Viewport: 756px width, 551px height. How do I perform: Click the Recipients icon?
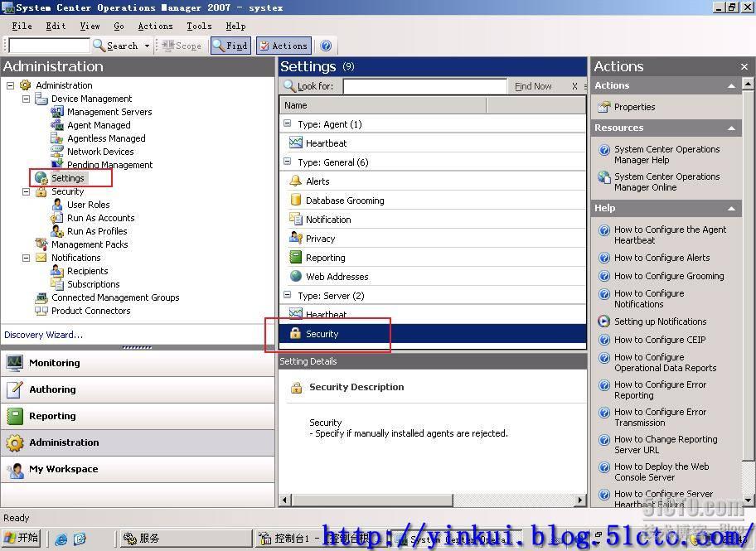tap(57, 271)
